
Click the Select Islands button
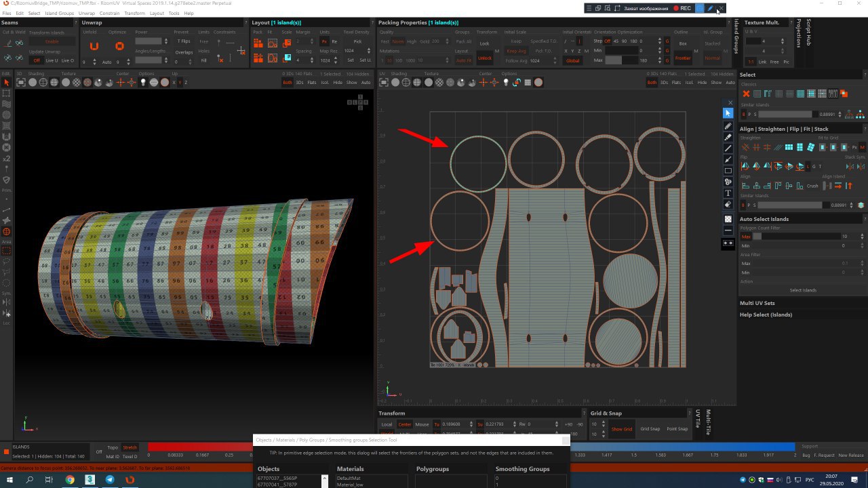click(802, 290)
